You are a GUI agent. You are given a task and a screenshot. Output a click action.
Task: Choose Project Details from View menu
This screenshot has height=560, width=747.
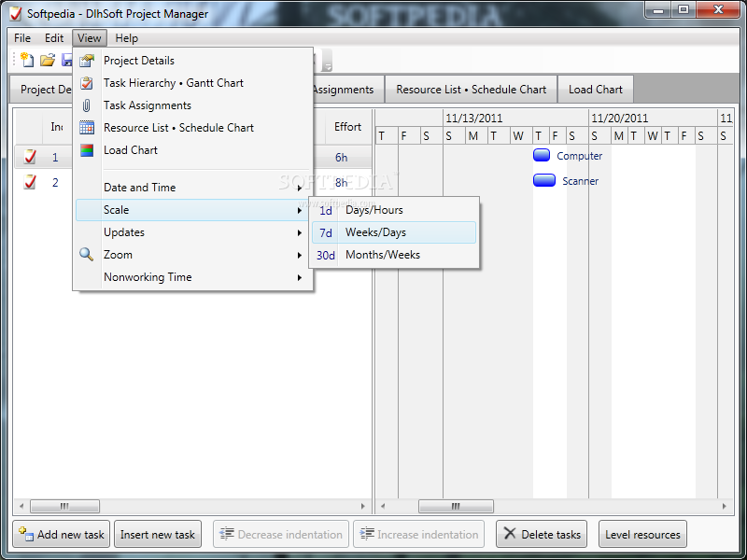click(x=193, y=61)
